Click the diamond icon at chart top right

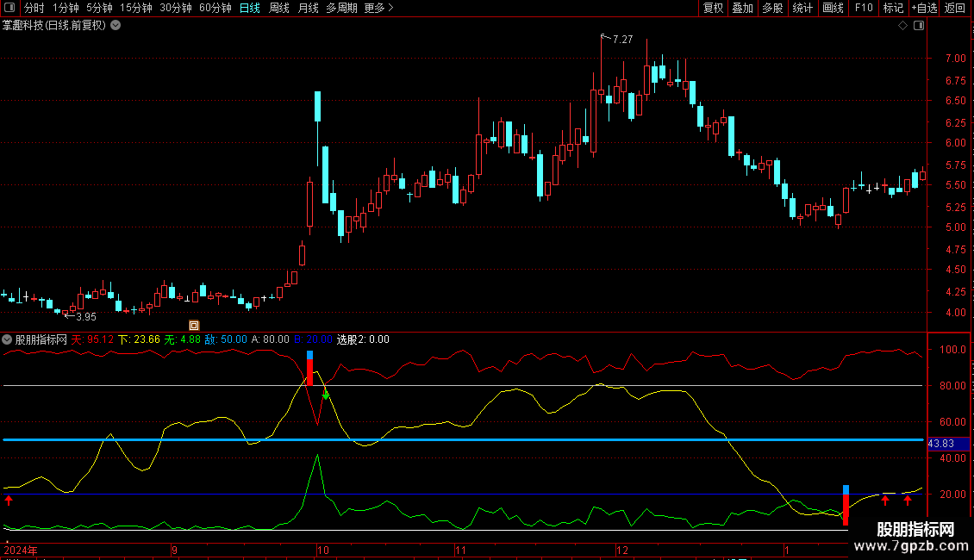tap(902, 26)
